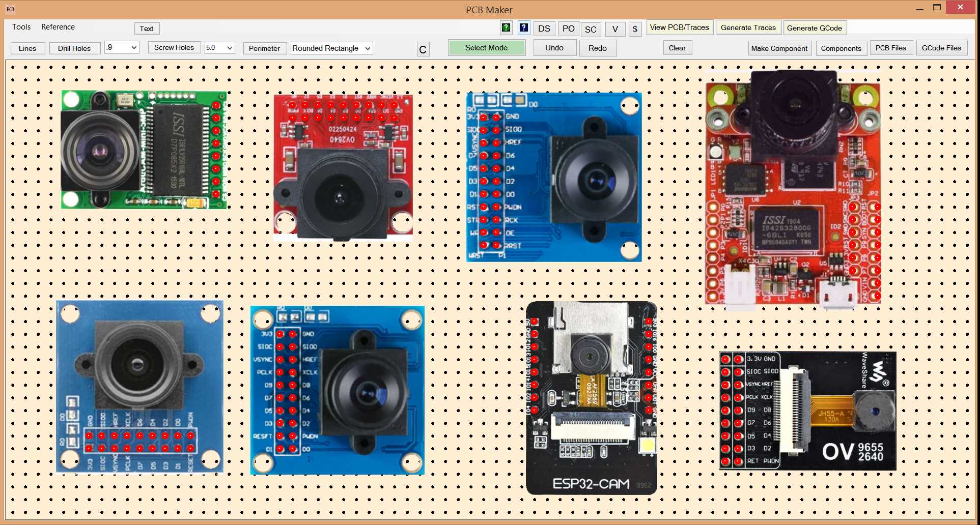Image resolution: width=980 pixels, height=525 pixels.
Task: Click the blue question mark help icon
Action: [523, 28]
